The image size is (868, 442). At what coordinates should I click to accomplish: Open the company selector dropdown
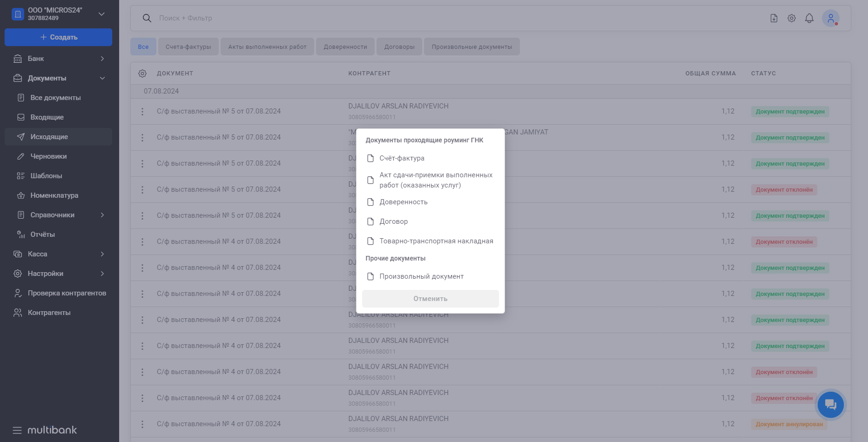(101, 14)
